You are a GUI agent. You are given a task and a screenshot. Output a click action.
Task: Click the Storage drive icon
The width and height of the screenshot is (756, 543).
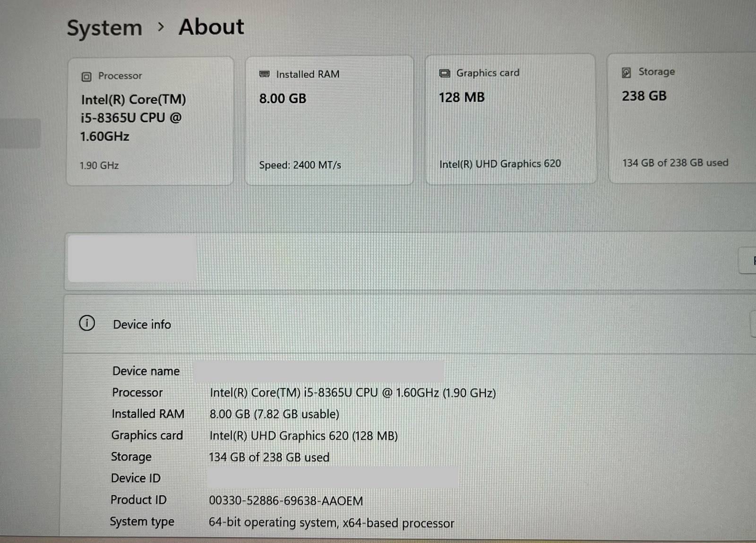(x=627, y=72)
